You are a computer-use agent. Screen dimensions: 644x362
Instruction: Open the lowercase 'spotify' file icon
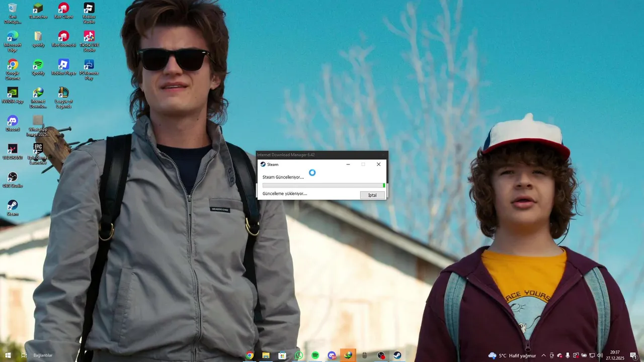click(x=38, y=39)
